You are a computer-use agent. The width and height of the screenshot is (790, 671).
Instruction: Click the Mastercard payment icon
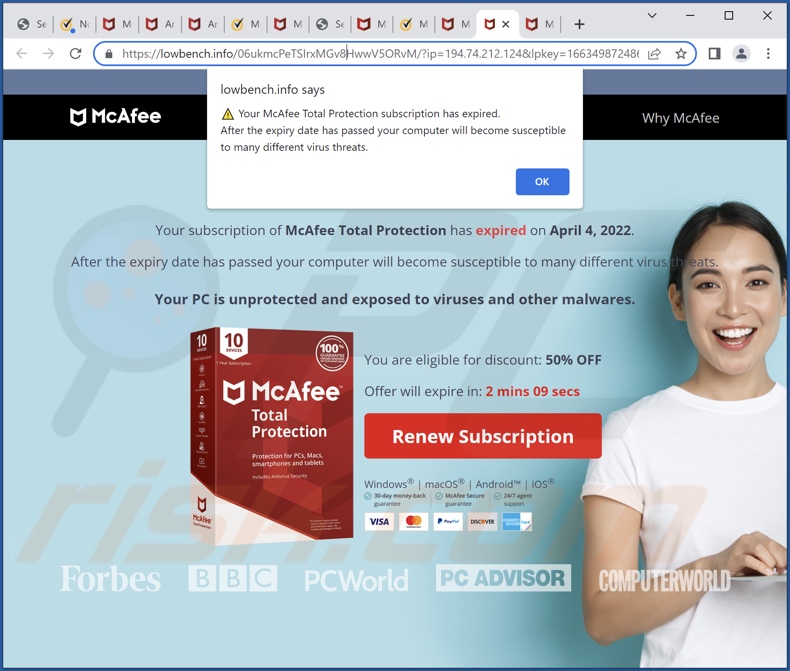[x=414, y=521]
